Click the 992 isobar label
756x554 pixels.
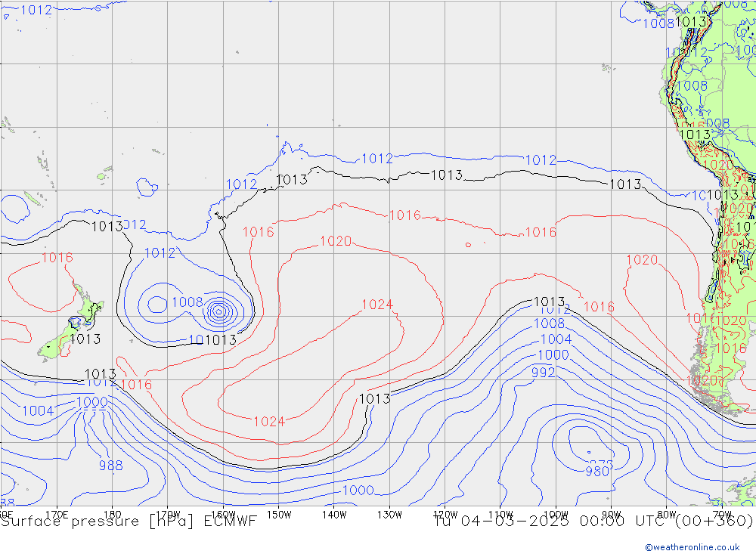544,373
